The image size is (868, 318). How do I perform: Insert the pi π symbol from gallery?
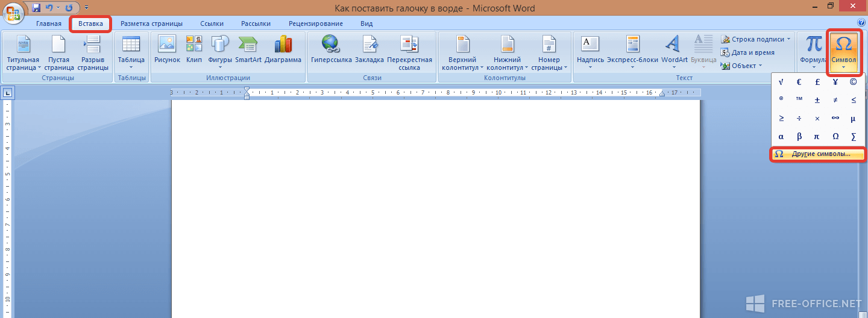pos(817,137)
